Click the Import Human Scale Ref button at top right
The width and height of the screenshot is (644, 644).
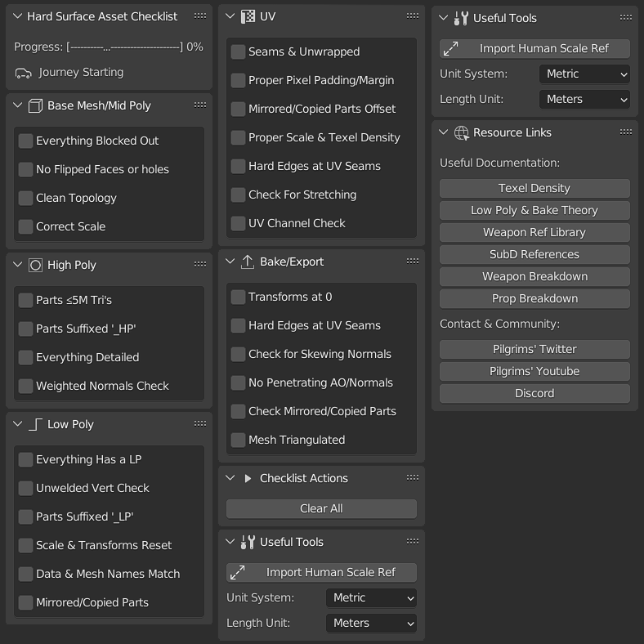(x=534, y=48)
